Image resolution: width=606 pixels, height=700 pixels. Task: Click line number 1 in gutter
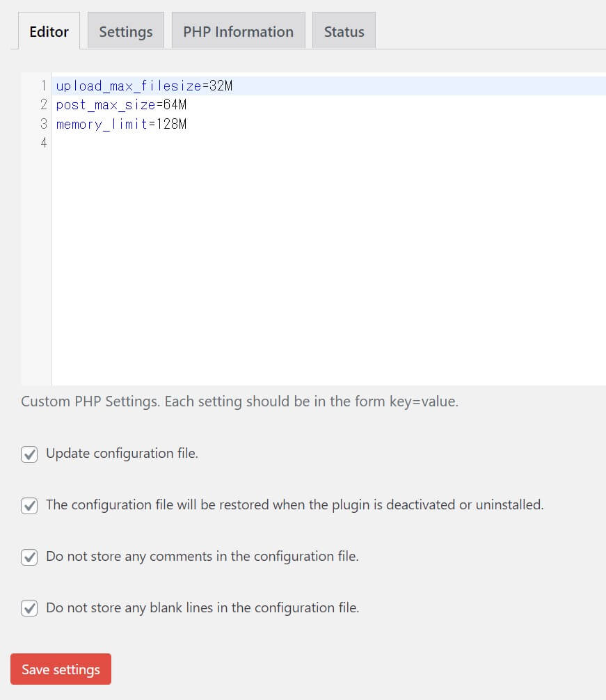44,86
